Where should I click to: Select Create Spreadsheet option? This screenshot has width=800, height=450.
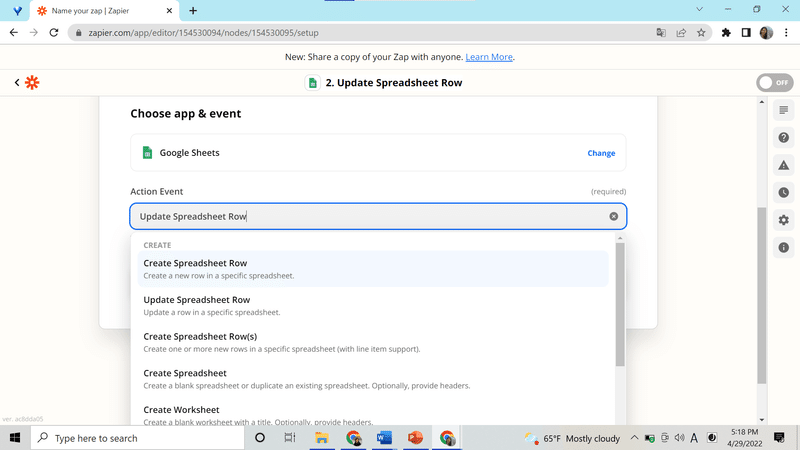(x=373, y=379)
